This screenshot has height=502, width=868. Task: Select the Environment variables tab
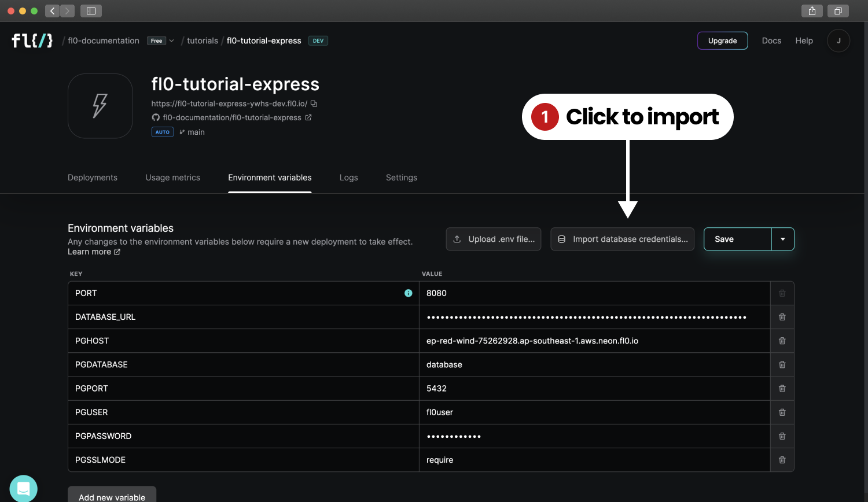270,178
